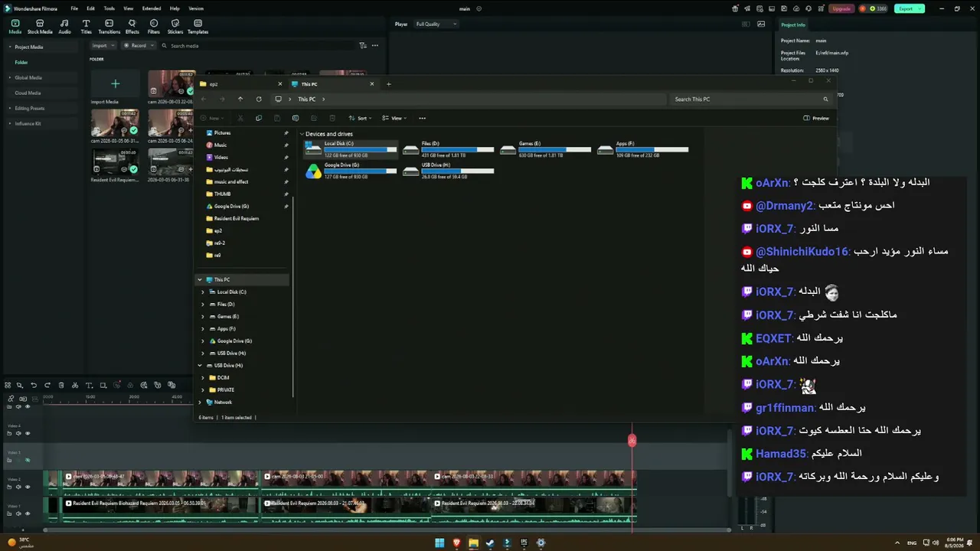Screen dimensions: 980x551
Task: Click the timeline Delete trash icon
Action: tap(61, 385)
